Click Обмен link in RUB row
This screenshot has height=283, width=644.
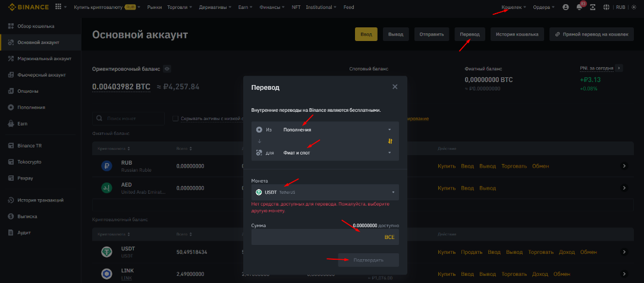541,166
